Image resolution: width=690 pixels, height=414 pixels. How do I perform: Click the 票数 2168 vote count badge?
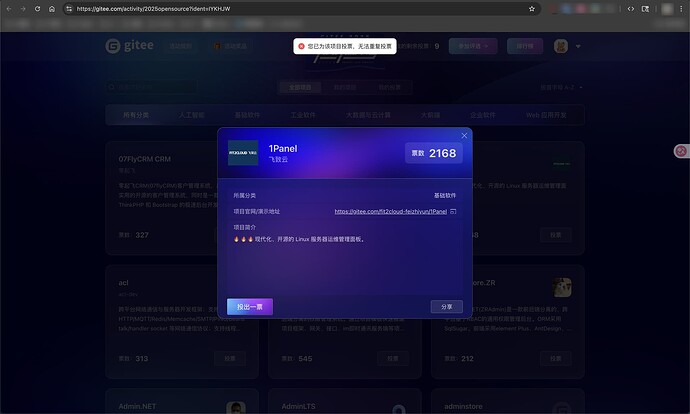tap(433, 153)
